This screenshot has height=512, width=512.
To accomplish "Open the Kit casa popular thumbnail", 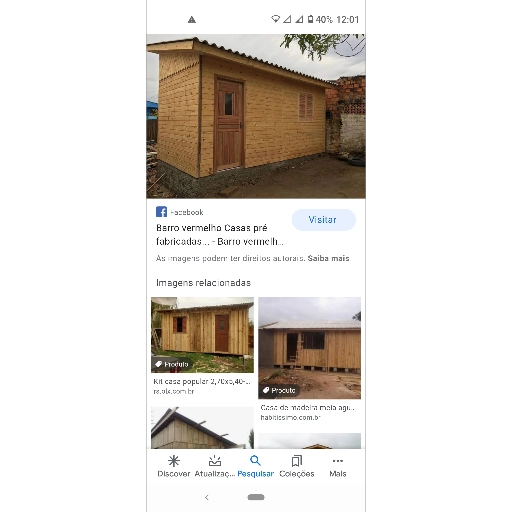I will (x=202, y=335).
